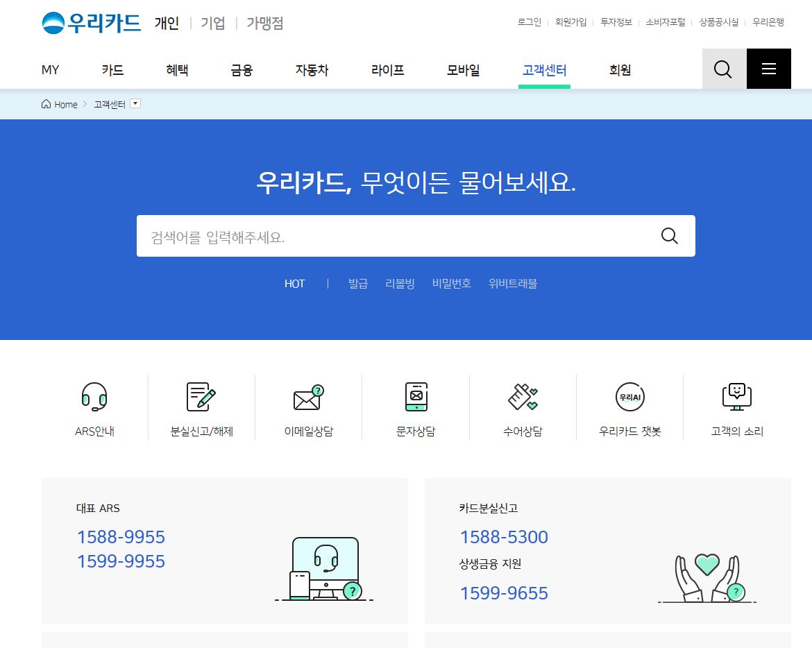Open 문자상담 phone message icon
Viewport: 812px width, 648px height.
point(416,397)
